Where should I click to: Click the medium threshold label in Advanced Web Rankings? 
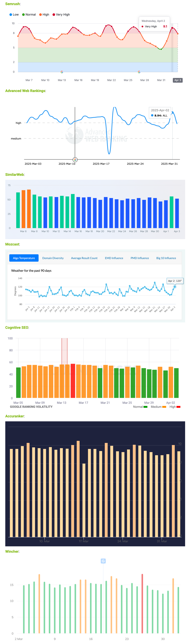16,139
